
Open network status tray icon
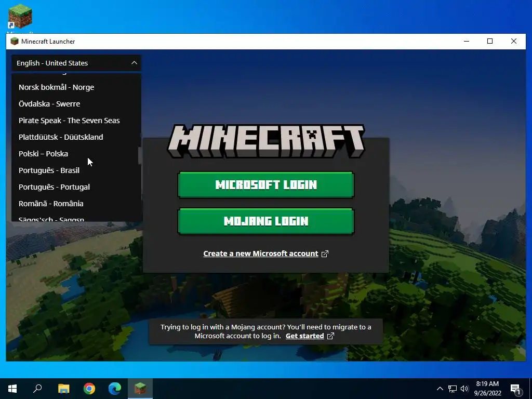[x=453, y=389]
